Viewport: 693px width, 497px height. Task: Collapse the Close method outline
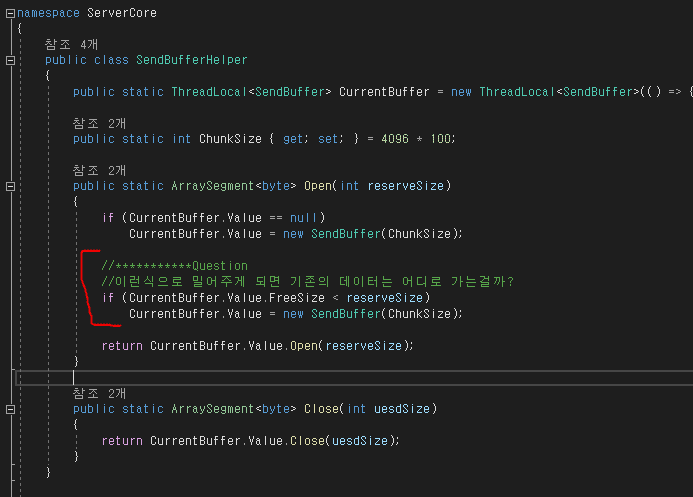(x=11, y=410)
